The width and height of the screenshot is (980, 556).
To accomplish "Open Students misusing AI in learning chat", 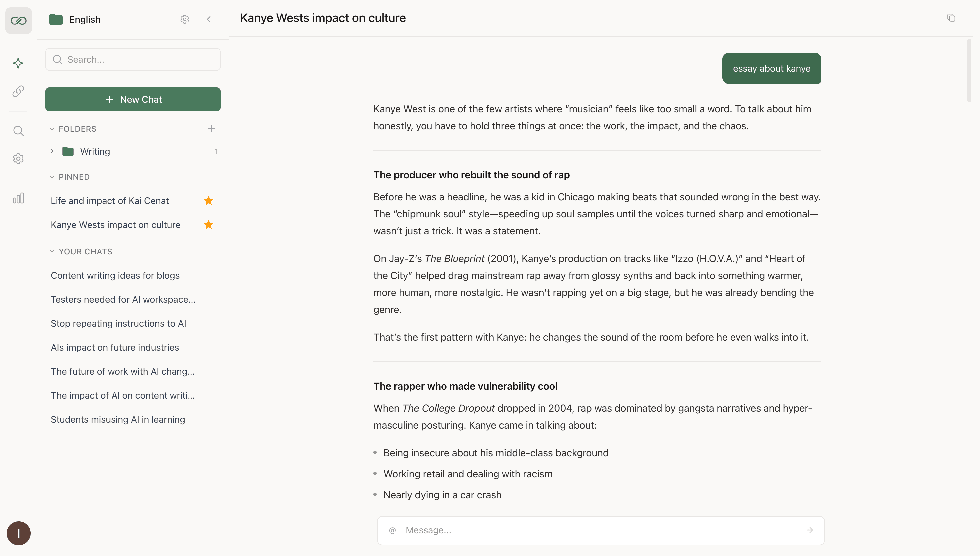I will pyautogui.click(x=118, y=419).
